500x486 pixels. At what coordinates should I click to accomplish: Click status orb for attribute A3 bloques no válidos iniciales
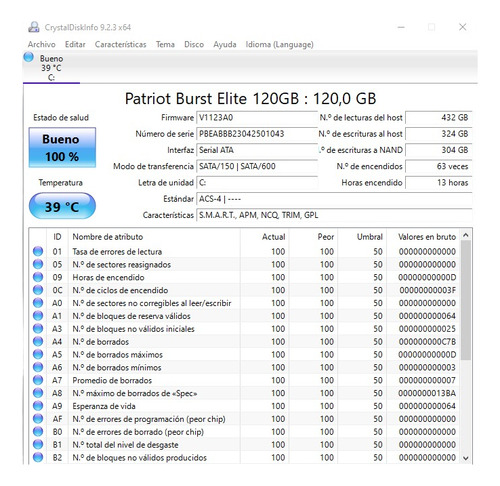38,329
